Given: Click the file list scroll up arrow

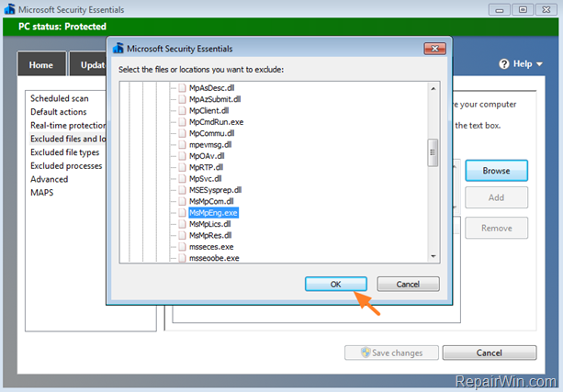Looking at the screenshot, I should 433,89.
